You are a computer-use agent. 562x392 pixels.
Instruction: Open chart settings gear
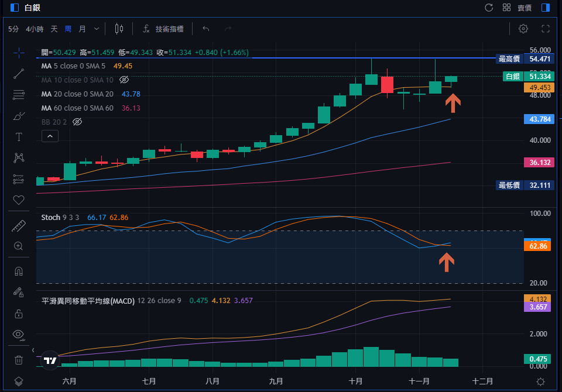point(523,29)
